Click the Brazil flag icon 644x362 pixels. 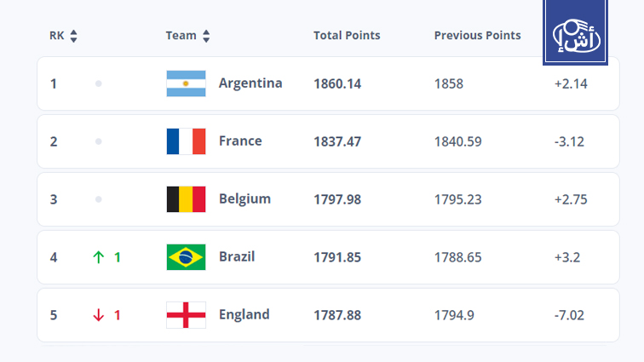pyautogui.click(x=186, y=257)
